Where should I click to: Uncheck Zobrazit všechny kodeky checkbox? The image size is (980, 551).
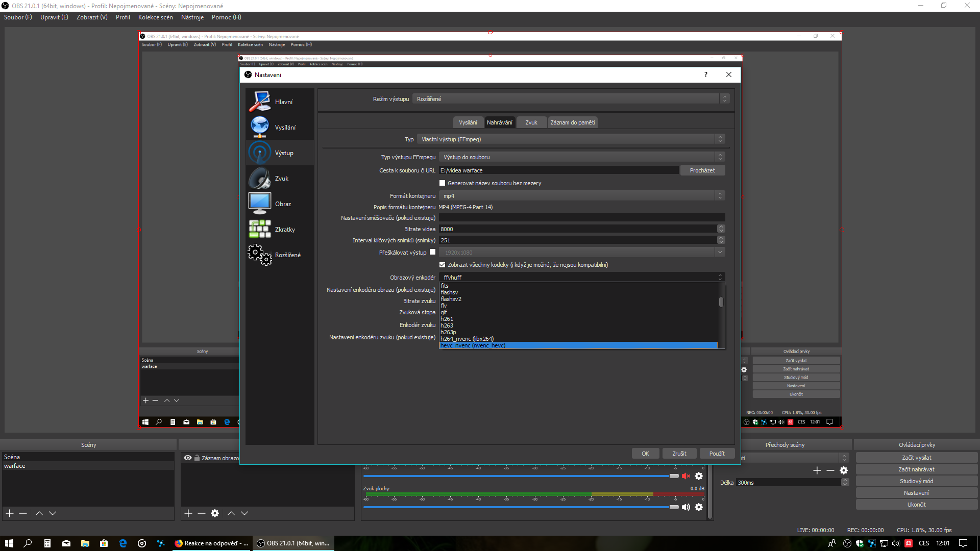coord(442,265)
